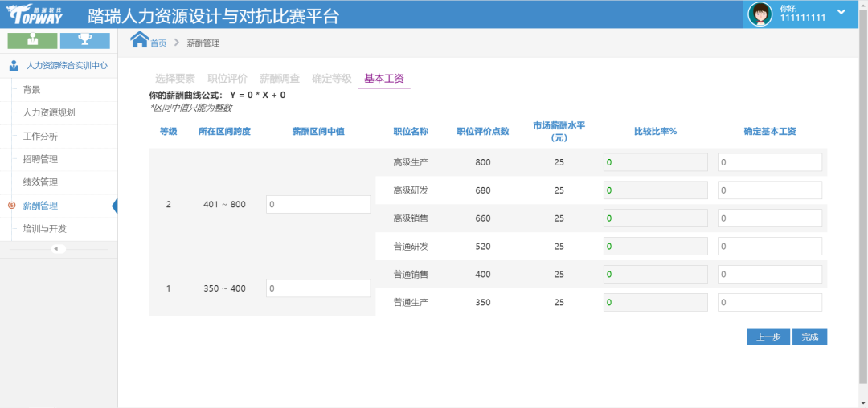Viewport: 868px width, 408px height.
Task: Switch to the 选择要素 tab
Action: coord(174,79)
